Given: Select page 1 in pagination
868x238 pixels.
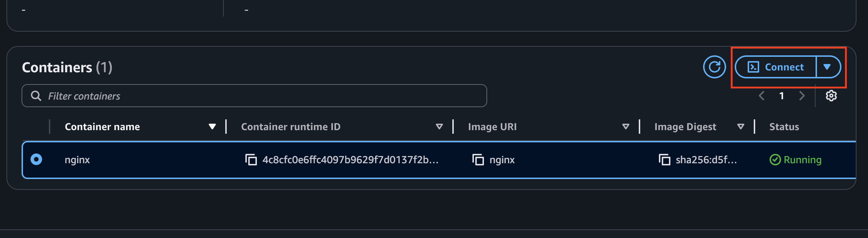Looking at the screenshot, I should tap(781, 96).
